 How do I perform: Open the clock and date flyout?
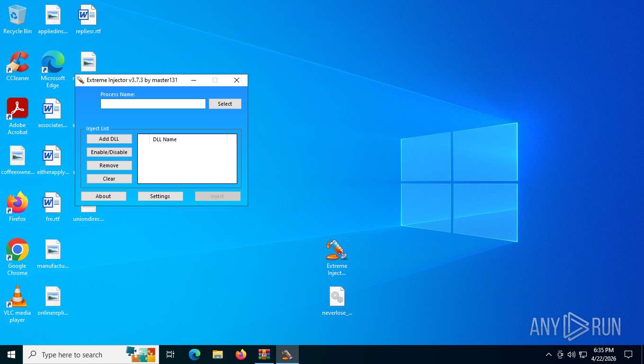click(603, 355)
